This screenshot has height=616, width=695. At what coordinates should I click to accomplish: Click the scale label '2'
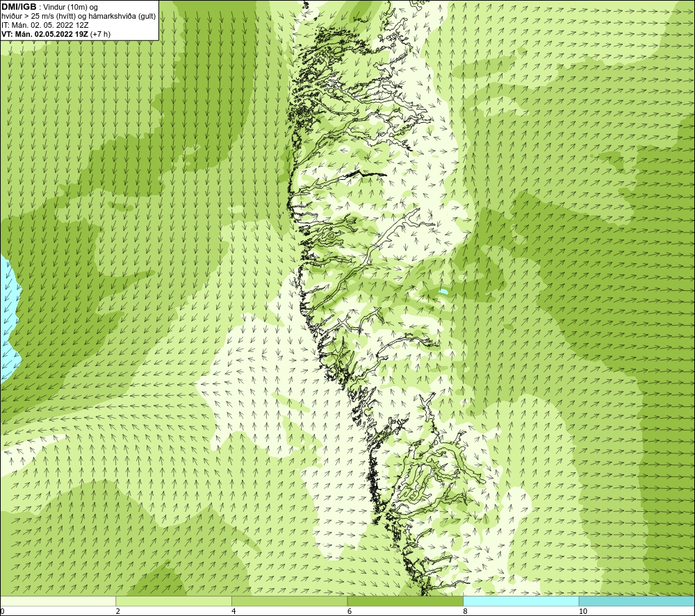pos(118,611)
